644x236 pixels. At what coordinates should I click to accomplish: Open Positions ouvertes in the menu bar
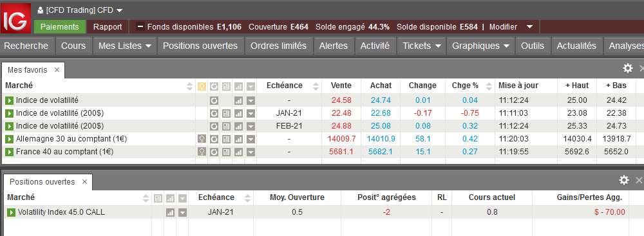point(200,46)
